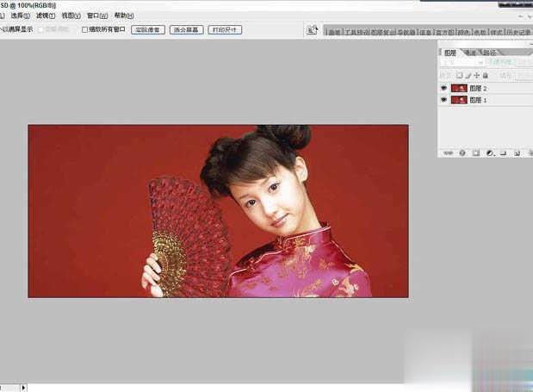The image size is (533, 392).
Task: Click the lock transparent pixels icon
Action: coord(459,76)
